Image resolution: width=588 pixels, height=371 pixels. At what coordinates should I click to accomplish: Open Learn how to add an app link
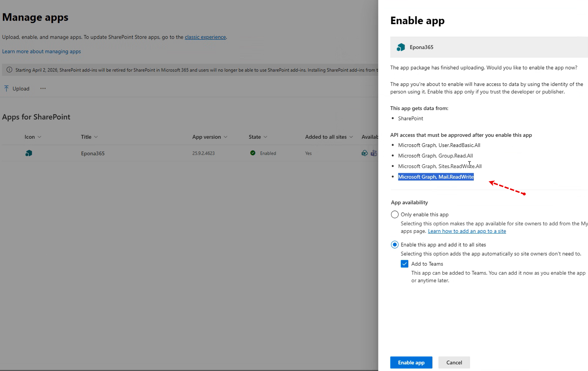click(x=467, y=231)
